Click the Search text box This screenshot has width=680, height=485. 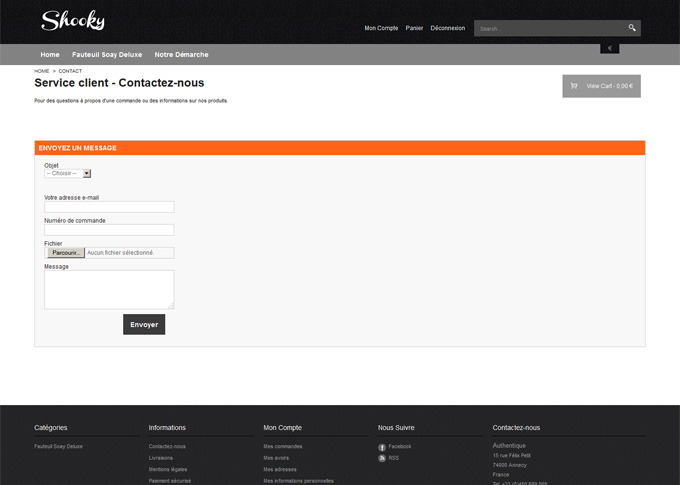tap(549, 28)
